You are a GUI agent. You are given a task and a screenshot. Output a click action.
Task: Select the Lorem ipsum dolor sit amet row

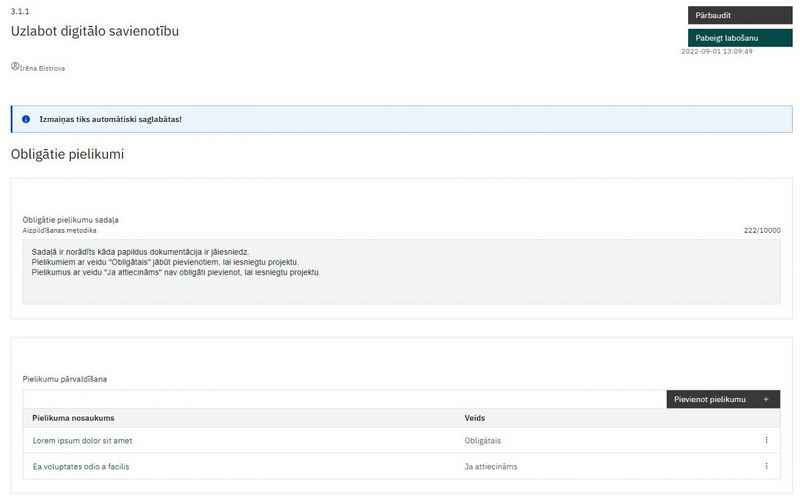pos(82,440)
